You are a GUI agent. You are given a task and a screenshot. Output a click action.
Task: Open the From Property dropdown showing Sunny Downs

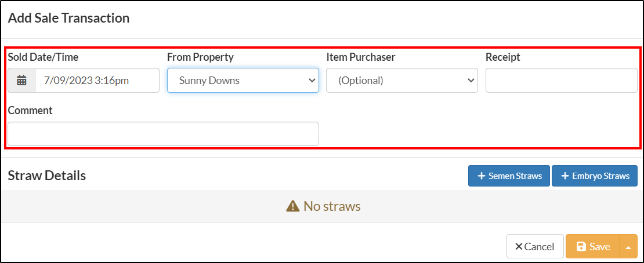tap(243, 81)
